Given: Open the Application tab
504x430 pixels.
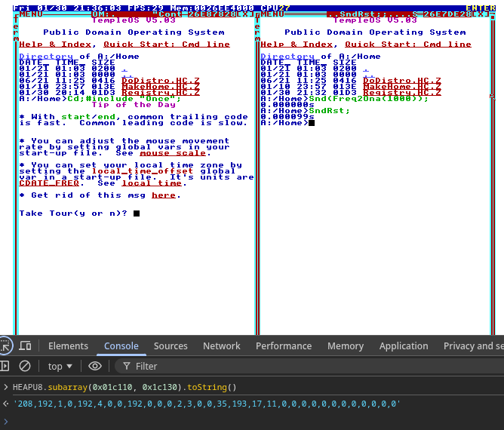Looking at the screenshot, I should 404,346.
